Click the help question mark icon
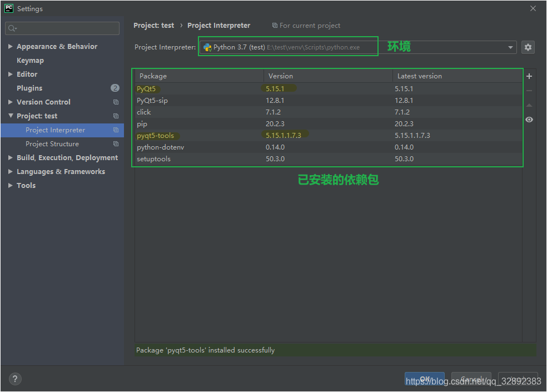This screenshot has width=547, height=392. point(15,379)
